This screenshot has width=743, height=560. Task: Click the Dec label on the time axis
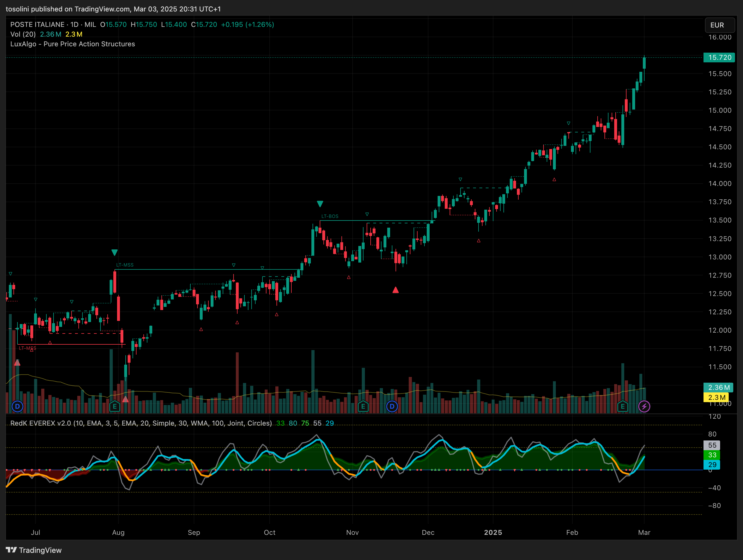428,533
